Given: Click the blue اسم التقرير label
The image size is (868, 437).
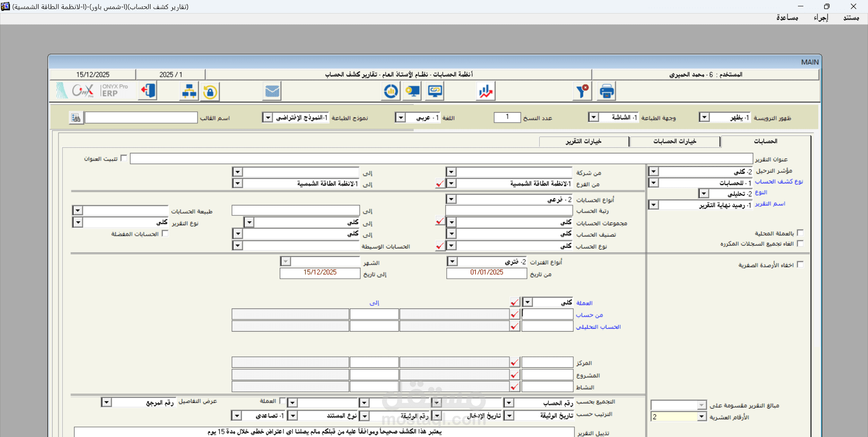Looking at the screenshot, I should 770,204.
